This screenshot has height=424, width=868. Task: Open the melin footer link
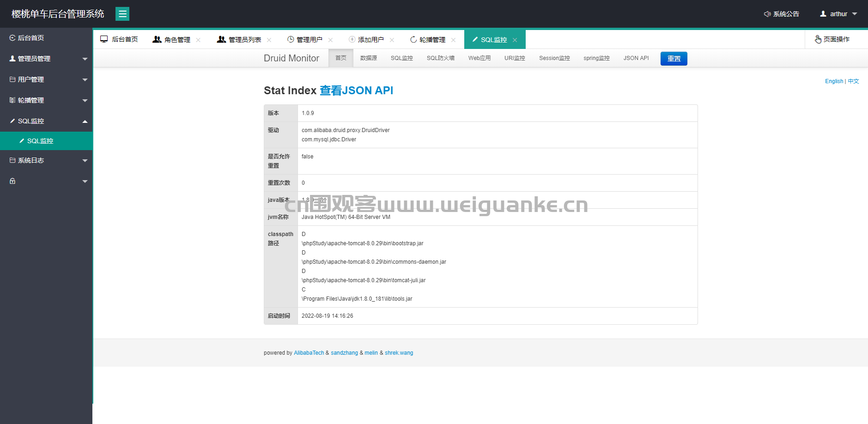(371, 353)
